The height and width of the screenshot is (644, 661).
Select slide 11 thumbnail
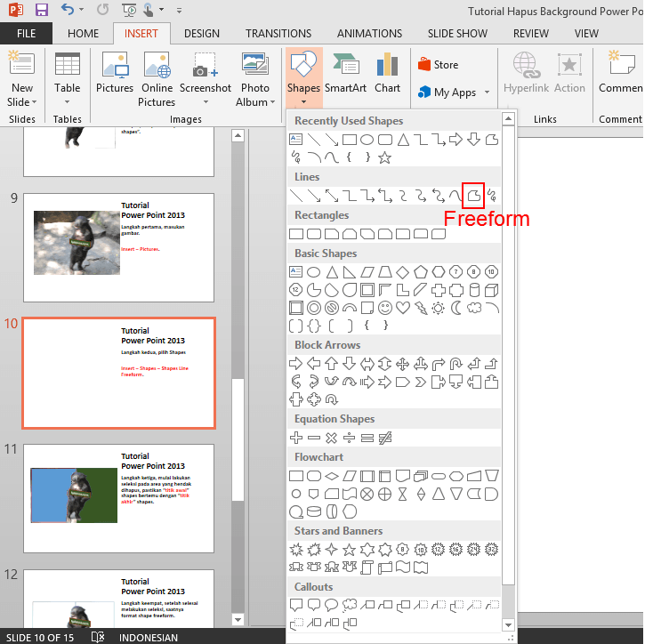click(x=118, y=498)
